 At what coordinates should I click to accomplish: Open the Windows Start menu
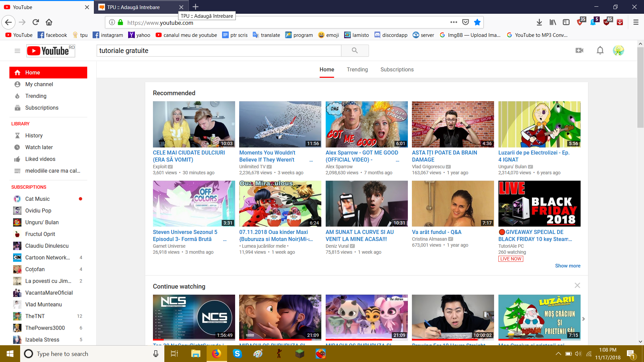10,354
